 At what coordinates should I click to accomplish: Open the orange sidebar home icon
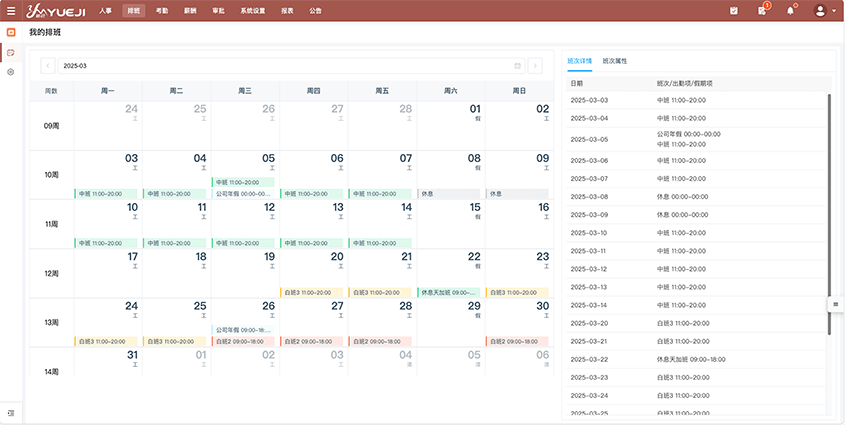pyautogui.click(x=11, y=32)
